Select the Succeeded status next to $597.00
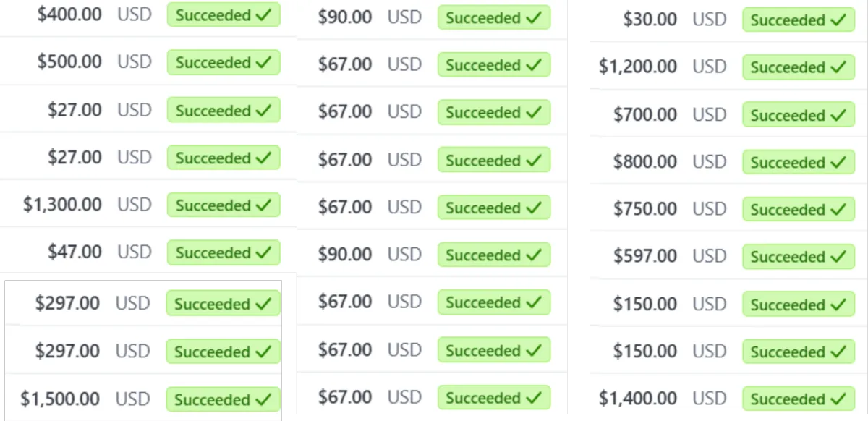 [x=798, y=257]
